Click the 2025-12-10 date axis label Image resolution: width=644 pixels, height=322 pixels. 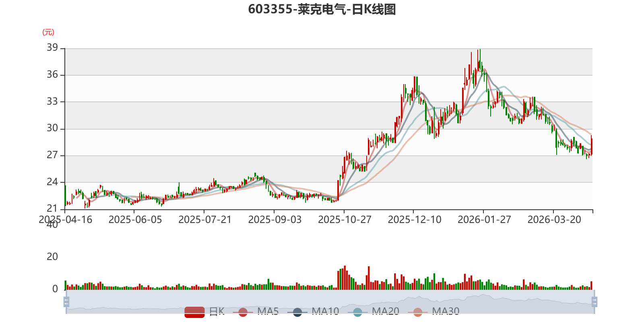coord(415,220)
